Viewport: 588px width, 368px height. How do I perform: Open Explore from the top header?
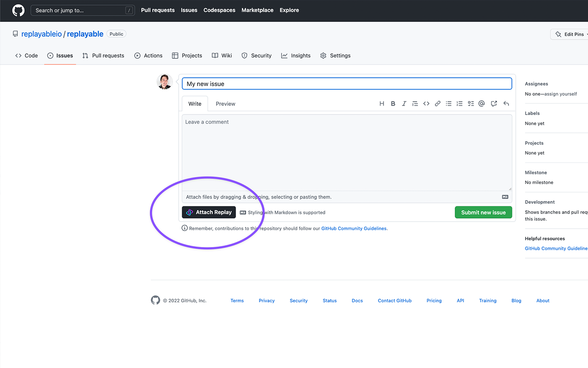coord(289,10)
